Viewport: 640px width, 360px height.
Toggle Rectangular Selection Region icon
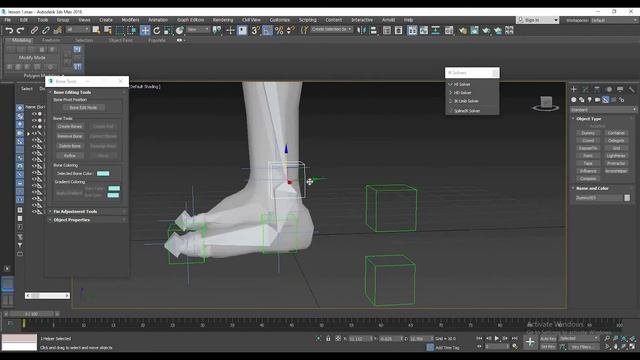tap(120, 30)
